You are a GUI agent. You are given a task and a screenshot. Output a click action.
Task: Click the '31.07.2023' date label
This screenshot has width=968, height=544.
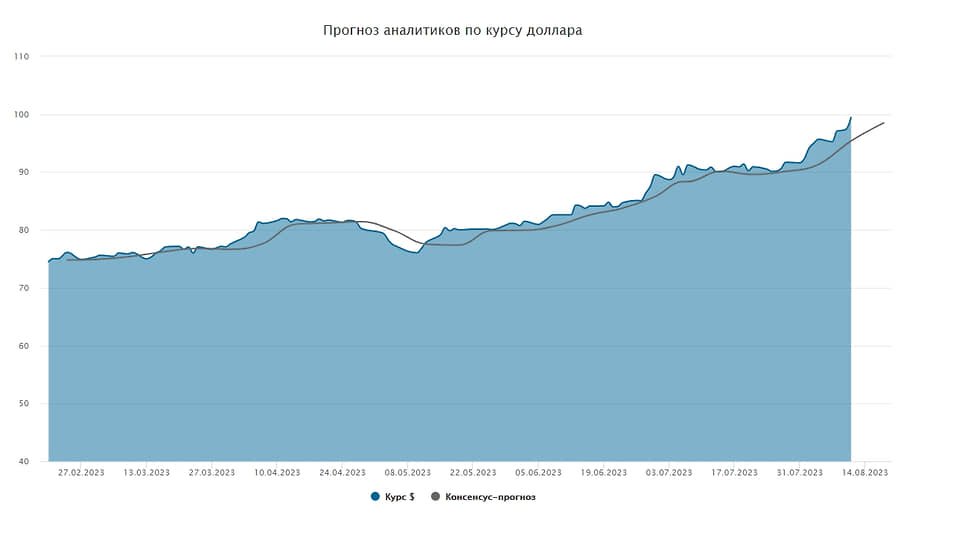click(799, 472)
